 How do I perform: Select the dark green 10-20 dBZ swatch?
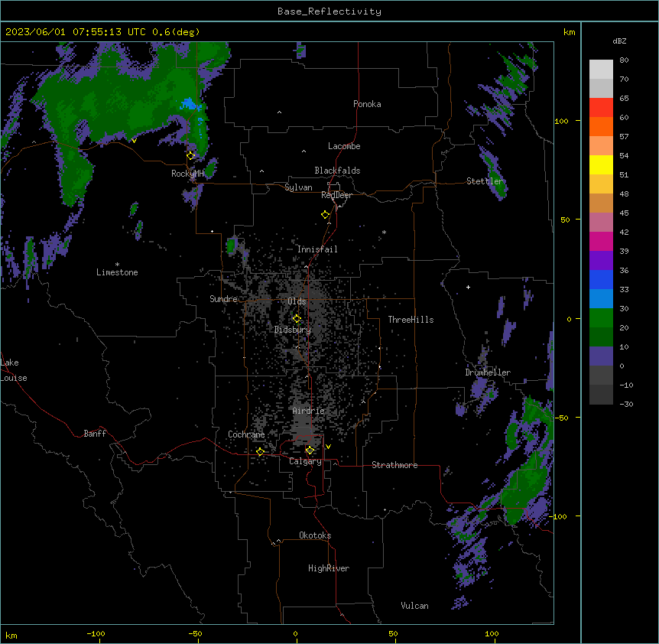click(601, 337)
